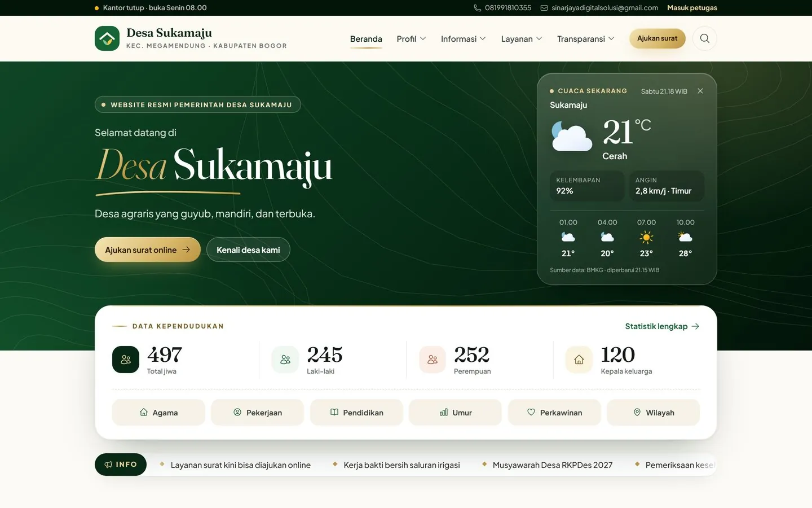Open the Pendidikan statistics tab
The image size is (812, 508).
pyautogui.click(x=356, y=413)
